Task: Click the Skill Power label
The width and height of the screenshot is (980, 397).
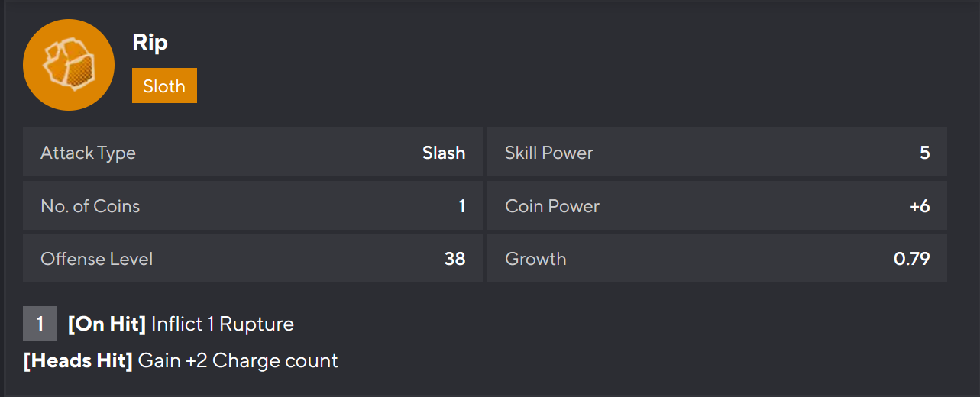Action: [x=548, y=153]
